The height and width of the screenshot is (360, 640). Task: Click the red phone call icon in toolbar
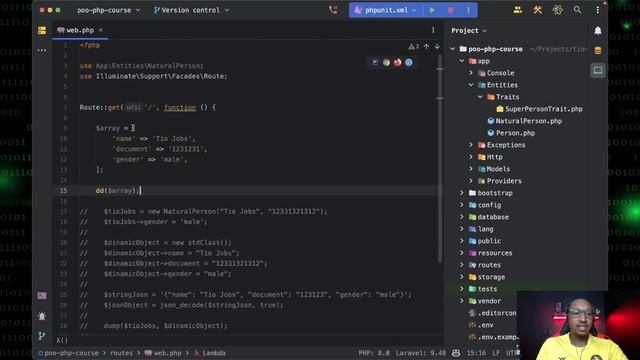333,10
